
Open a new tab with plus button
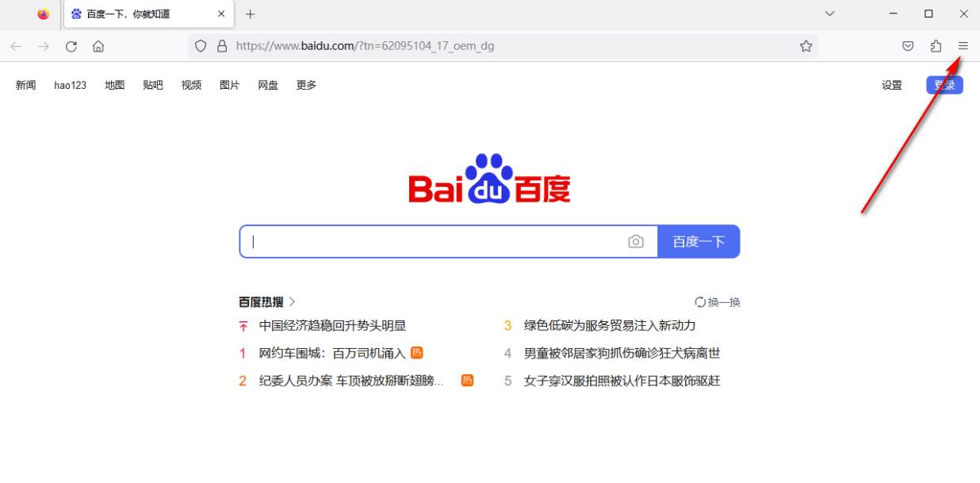pos(251,14)
